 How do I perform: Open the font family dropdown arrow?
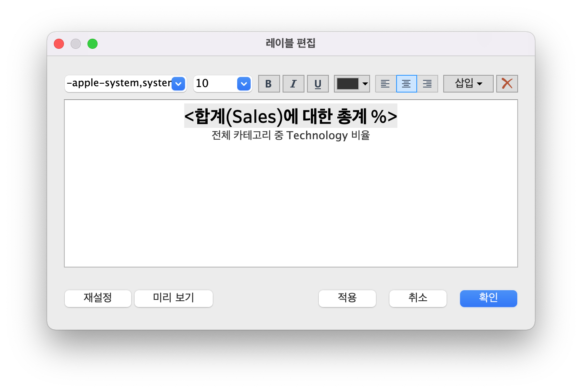[178, 84]
